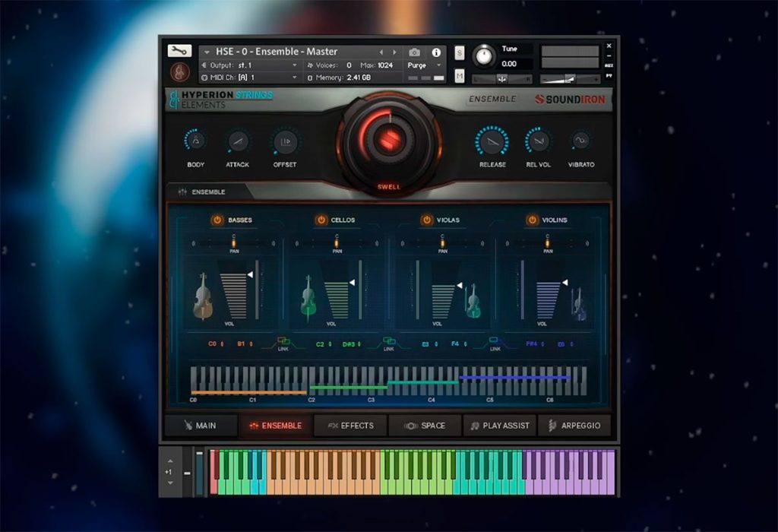Image resolution: width=778 pixels, height=532 pixels.
Task: Click the central Swell dial
Action: coord(388,139)
